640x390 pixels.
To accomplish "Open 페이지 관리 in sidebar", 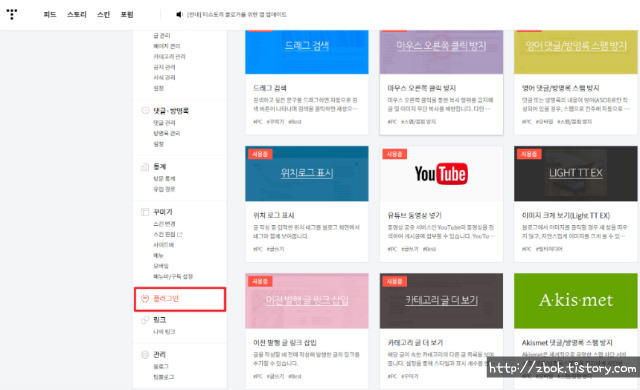I will tap(167, 46).
